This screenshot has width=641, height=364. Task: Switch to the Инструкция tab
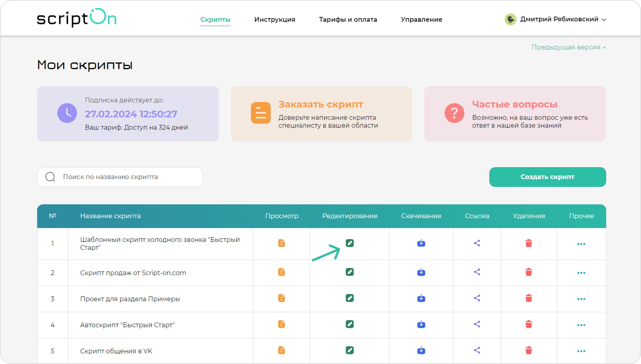click(275, 19)
